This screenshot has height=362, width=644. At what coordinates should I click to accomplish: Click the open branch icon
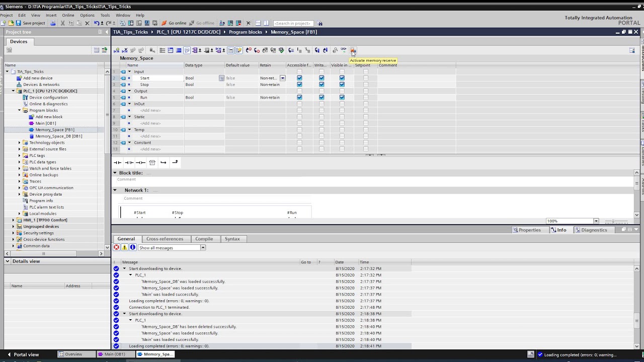click(x=164, y=162)
